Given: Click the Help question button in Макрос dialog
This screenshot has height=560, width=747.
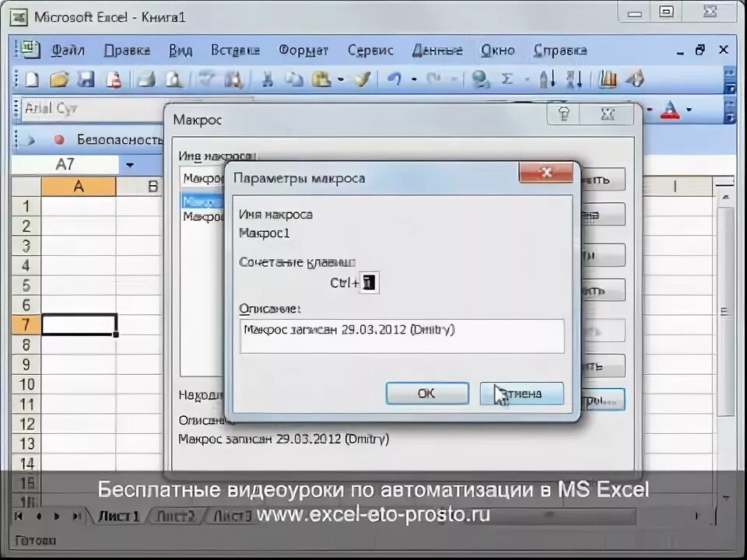Looking at the screenshot, I should pos(564,114).
